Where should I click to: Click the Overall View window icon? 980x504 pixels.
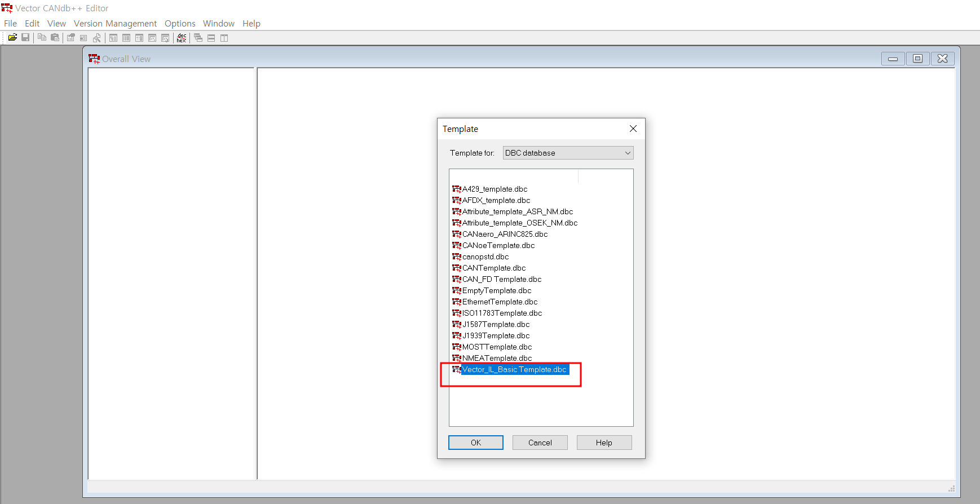[94, 59]
